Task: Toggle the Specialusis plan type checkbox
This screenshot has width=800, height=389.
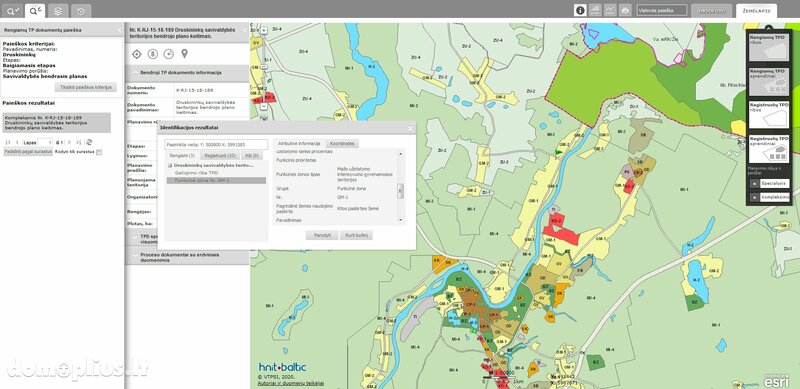Action: click(x=754, y=183)
